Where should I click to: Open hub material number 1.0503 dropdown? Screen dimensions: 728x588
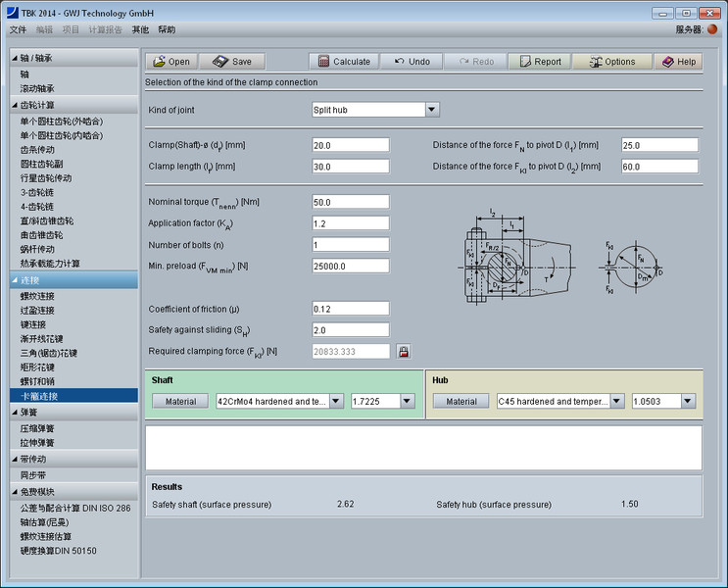coord(689,401)
